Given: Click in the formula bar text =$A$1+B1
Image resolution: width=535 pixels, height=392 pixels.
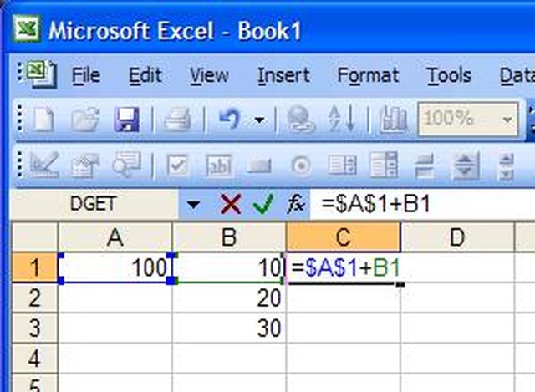Looking at the screenshot, I should (x=375, y=205).
